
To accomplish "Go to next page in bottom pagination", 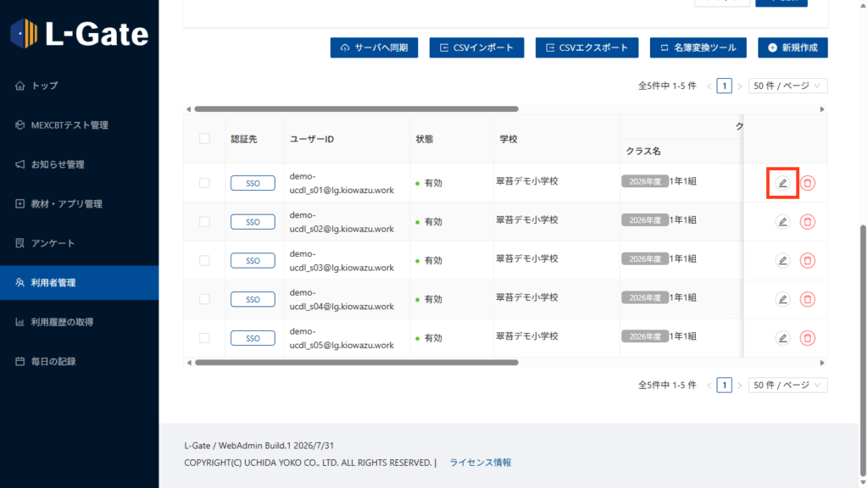I will click(739, 385).
